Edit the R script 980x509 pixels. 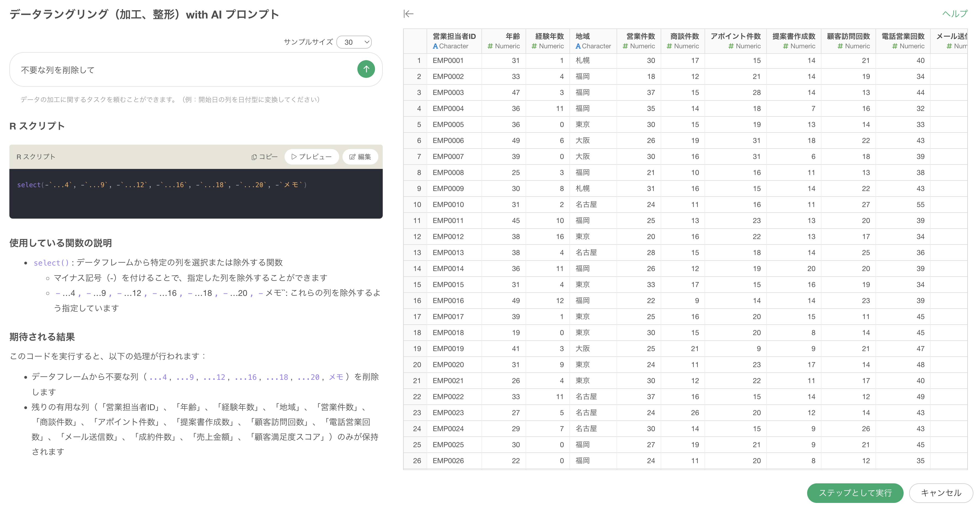360,157
